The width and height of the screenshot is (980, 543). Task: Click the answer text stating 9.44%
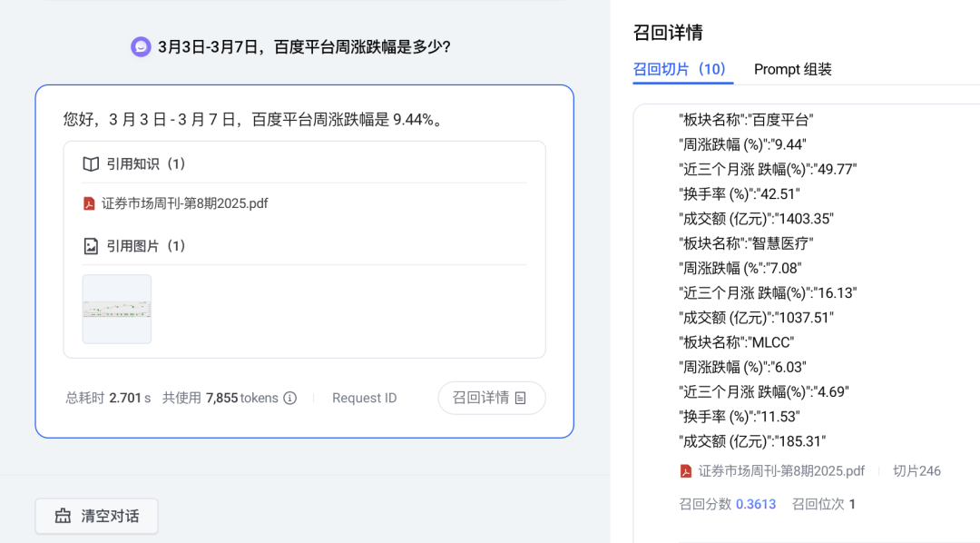(x=254, y=120)
